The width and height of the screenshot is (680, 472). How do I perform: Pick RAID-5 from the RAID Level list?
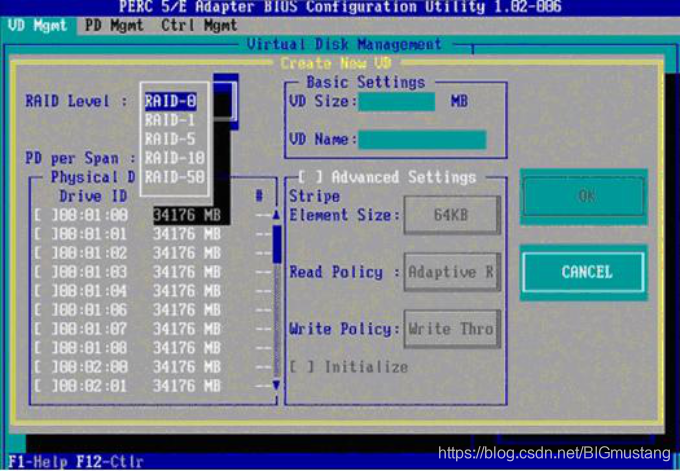click(170, 139)
